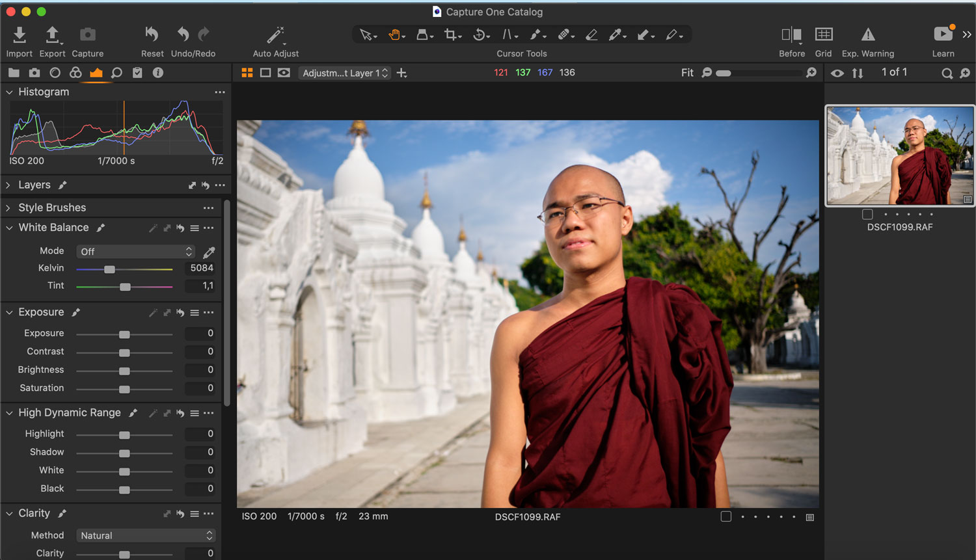Select the DSCF1099.RAF thumbnail in browser

click(900, 155)
